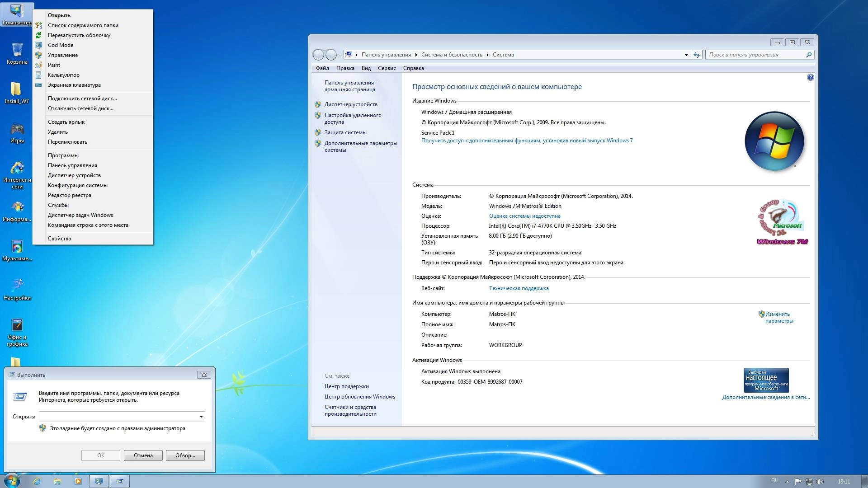Open the Игры desktop icon

tap(17, 132)
